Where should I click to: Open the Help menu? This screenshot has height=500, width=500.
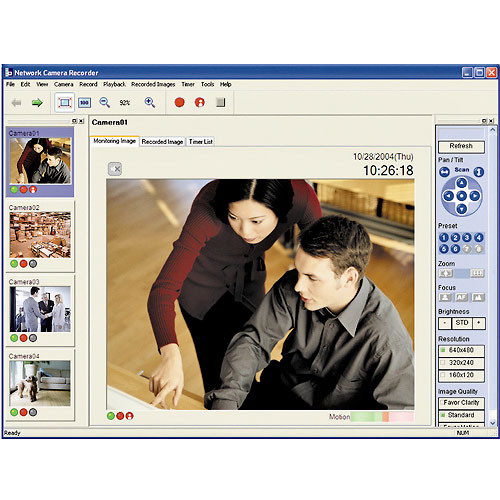click(x=226, y=84)
